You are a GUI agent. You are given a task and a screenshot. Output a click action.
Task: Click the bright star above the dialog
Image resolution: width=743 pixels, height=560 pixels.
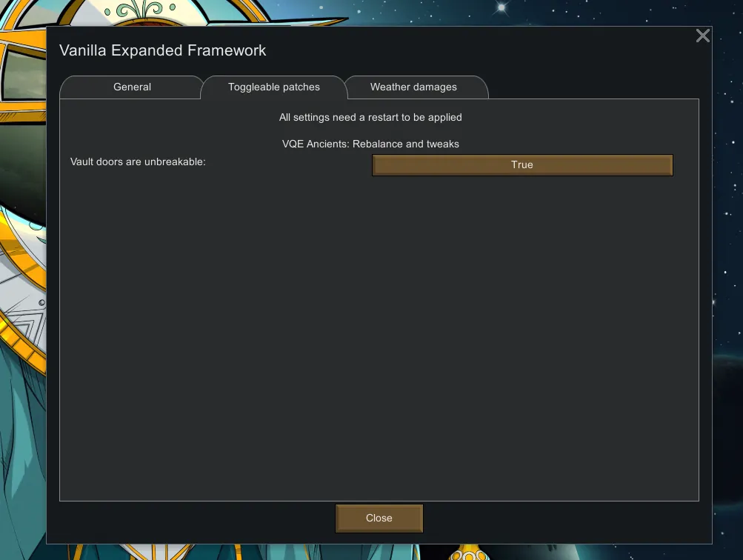coord(502,8)
